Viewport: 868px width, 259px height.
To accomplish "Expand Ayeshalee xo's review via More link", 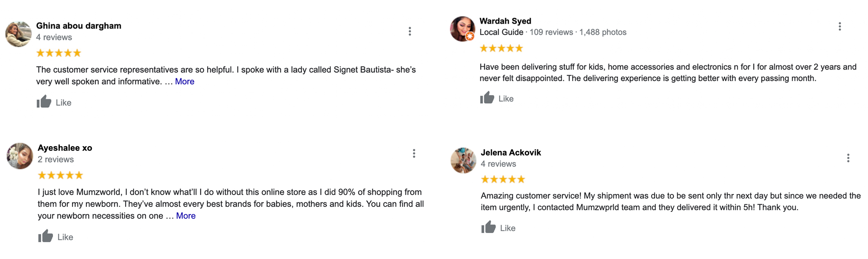I will click(186, 216).
